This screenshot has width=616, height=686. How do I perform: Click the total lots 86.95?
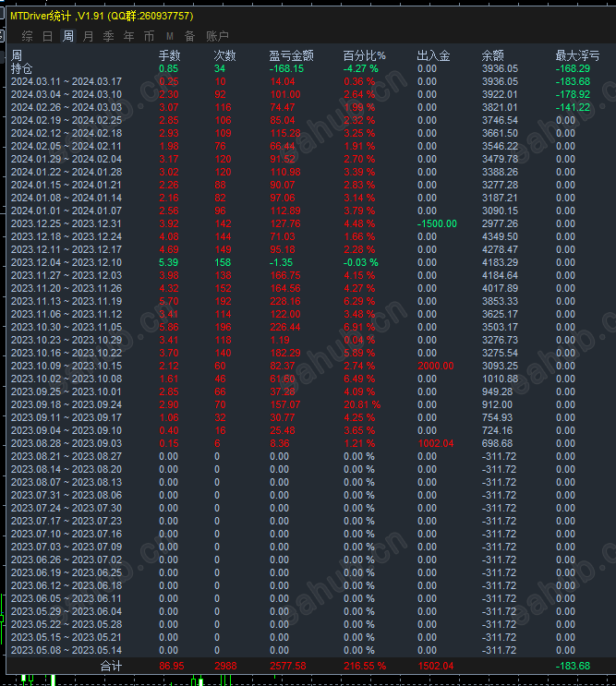pyautogui.click(x=172, y=667)
